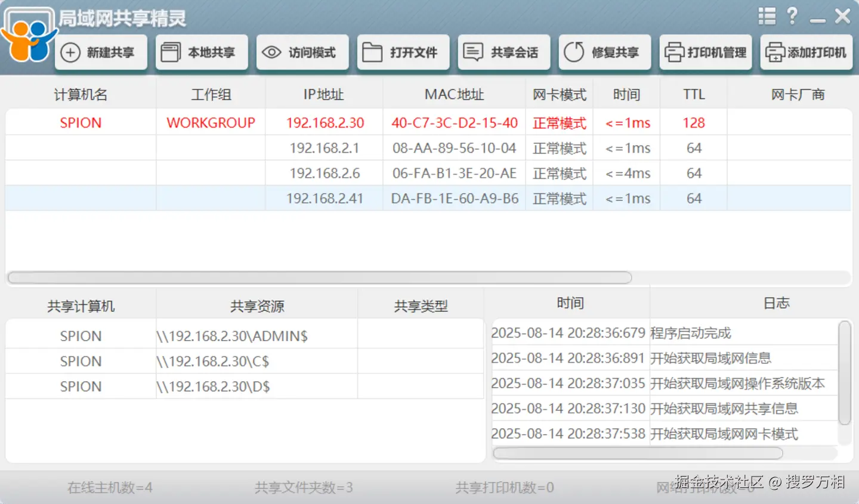The image size is (859, 504).
Task: Click 打开文件 to open a file
Action: point(403,52)
